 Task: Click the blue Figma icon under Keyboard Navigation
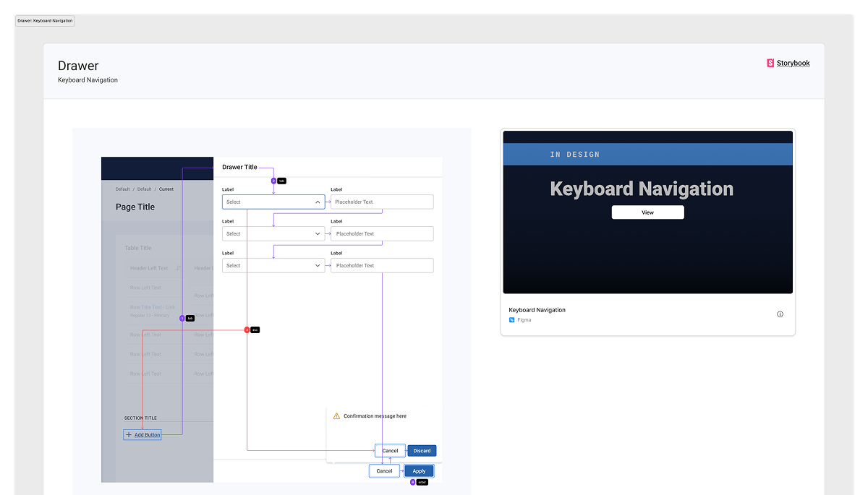click(512, 319)
